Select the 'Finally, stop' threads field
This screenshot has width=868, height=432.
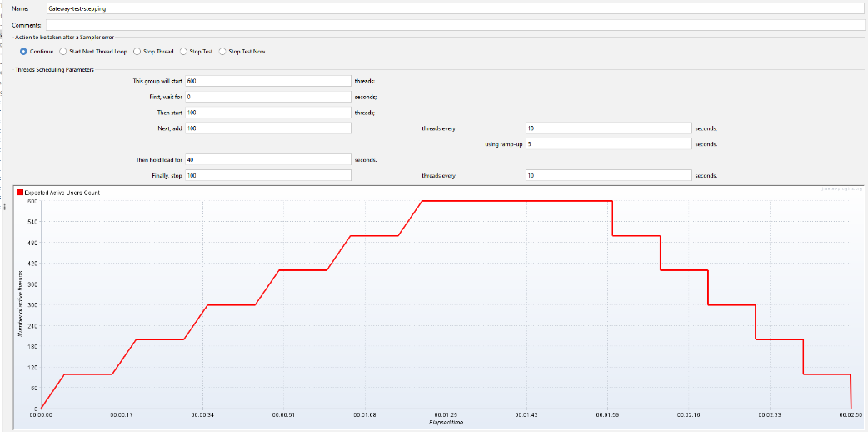pyautogui.click(x=267, y=176)
